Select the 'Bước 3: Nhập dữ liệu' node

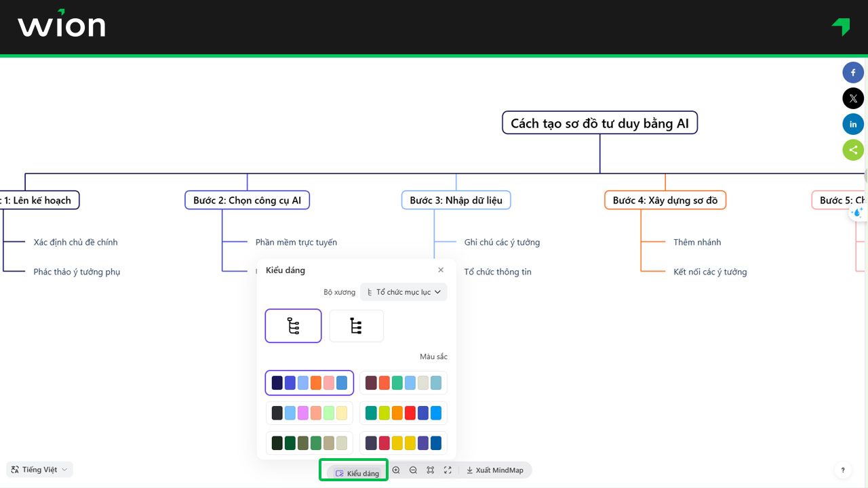point(456,200)
